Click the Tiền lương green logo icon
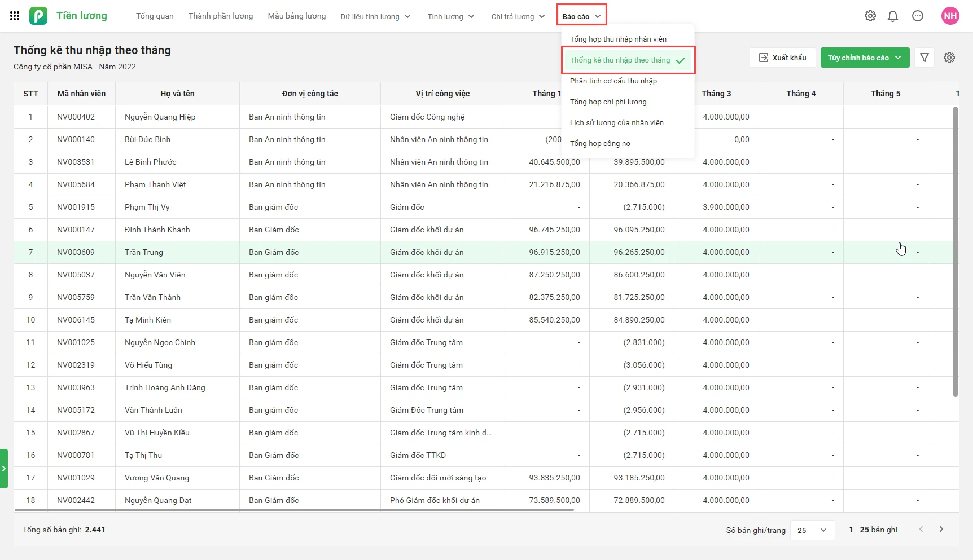This screenshot has height=560, width=973. (x=38, y=16)
